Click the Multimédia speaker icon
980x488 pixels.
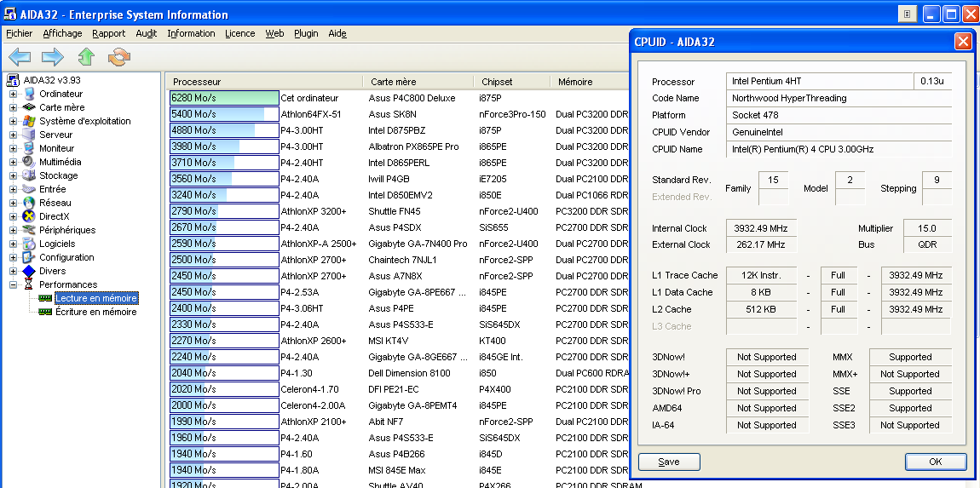(29, 162)
